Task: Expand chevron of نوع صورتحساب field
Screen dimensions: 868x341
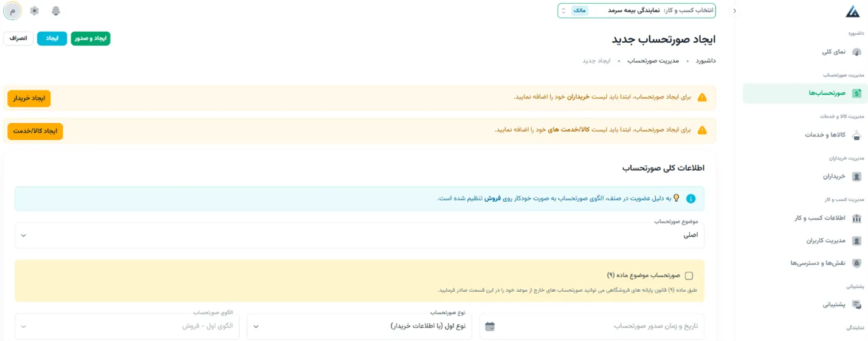Action: pos(256,326)
